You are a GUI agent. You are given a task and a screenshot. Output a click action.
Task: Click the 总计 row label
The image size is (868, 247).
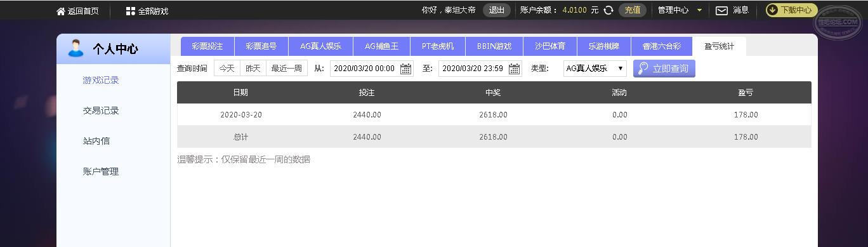240,137
